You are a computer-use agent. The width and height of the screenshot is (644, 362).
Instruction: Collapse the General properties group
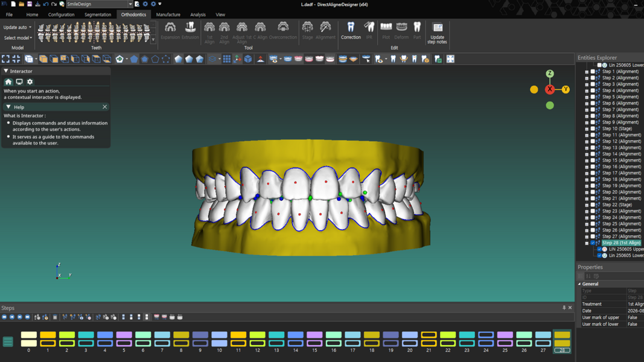579,284
